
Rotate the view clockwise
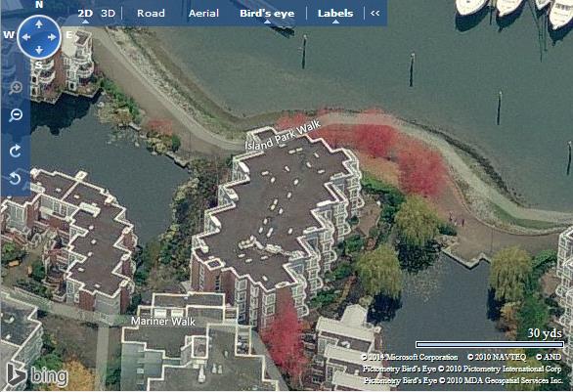[15, 151]
